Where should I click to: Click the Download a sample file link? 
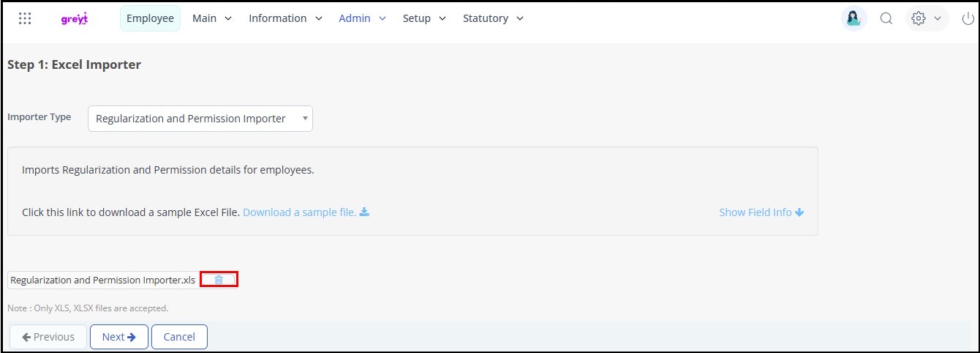[299, 212]
